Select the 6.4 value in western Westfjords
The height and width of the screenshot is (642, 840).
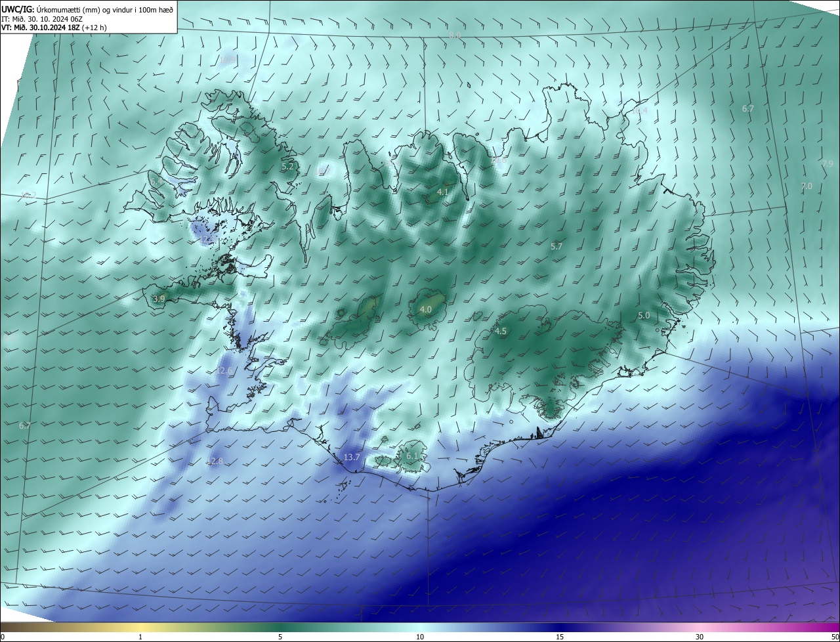pos(156,182)
